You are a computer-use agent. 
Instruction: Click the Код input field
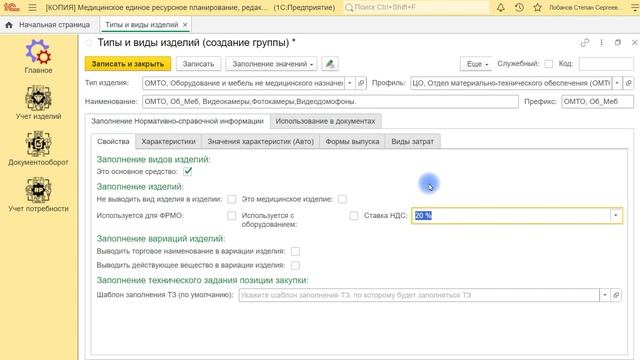606,64
